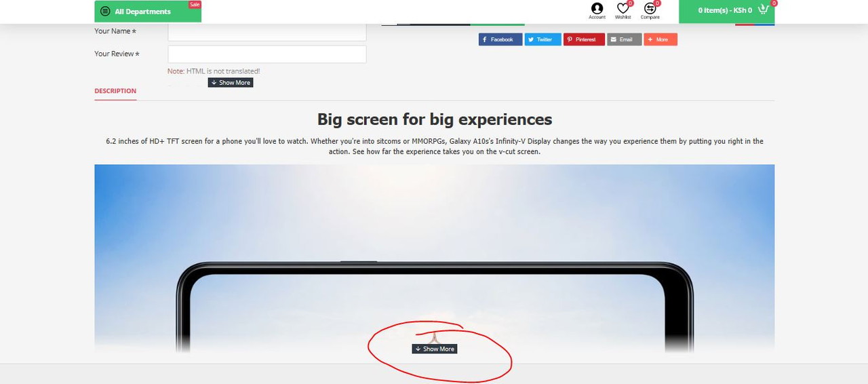Click the Your Review text field
This screenshot has width=868, height=384.
point(267,54)
